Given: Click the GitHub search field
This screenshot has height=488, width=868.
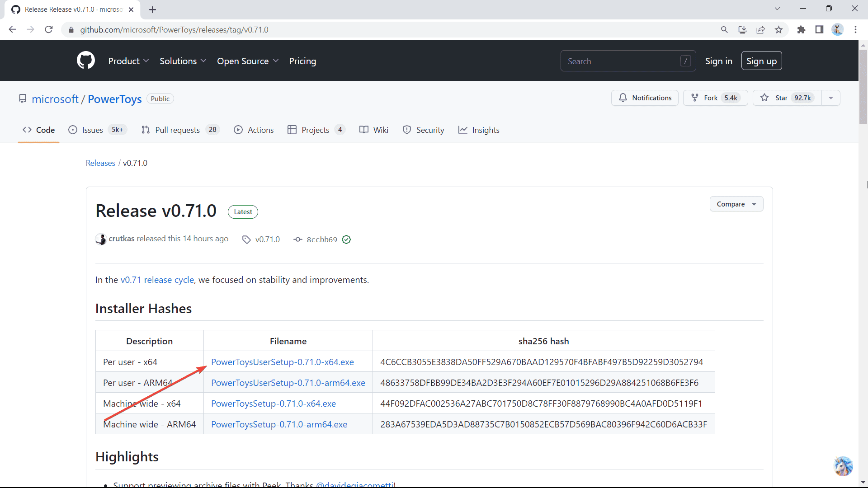Looking at the screenshot, I should point(628,61).
